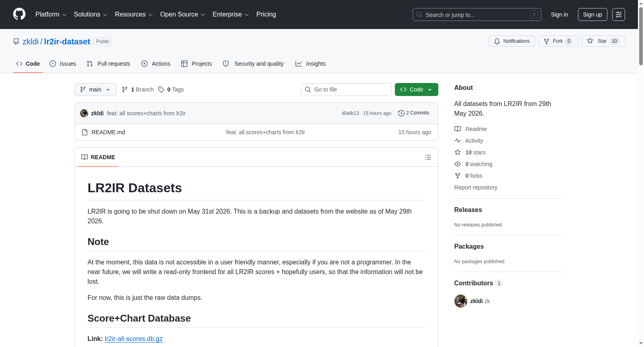Click the 'LR2IR Datasets' heading
Viewport: 644px width, 347px height.
(x=135, y=188)
